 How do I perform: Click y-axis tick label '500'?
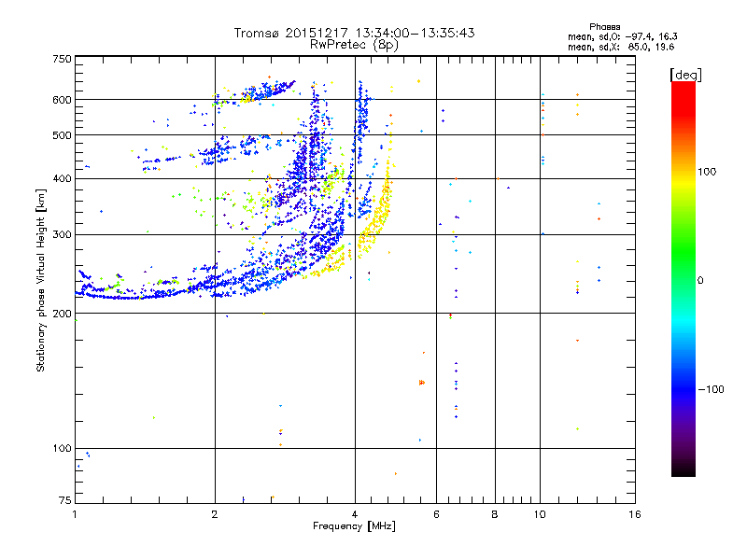[62, 135]
